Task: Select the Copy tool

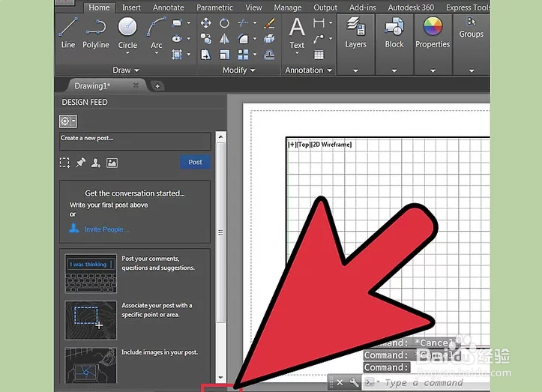Action: (x=205, y=39)
